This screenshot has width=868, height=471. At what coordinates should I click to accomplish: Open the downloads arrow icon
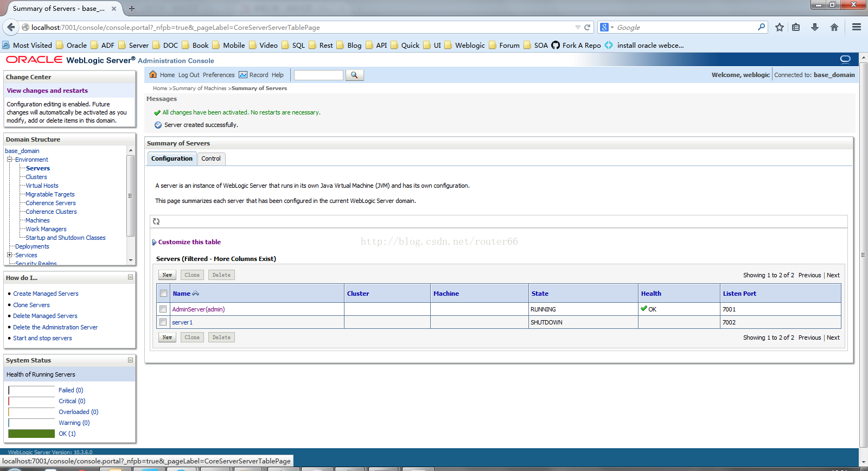815,27
